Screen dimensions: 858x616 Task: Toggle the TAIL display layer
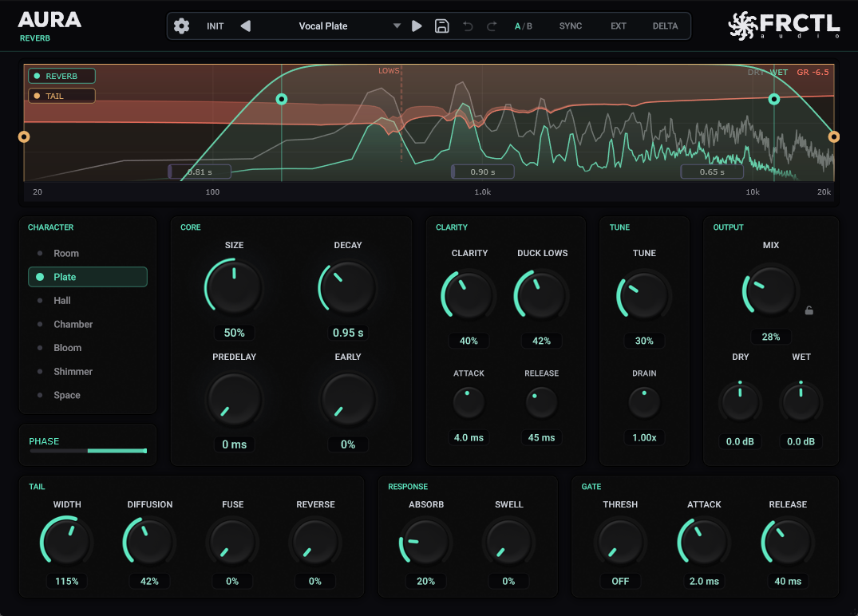coord(61,96)
